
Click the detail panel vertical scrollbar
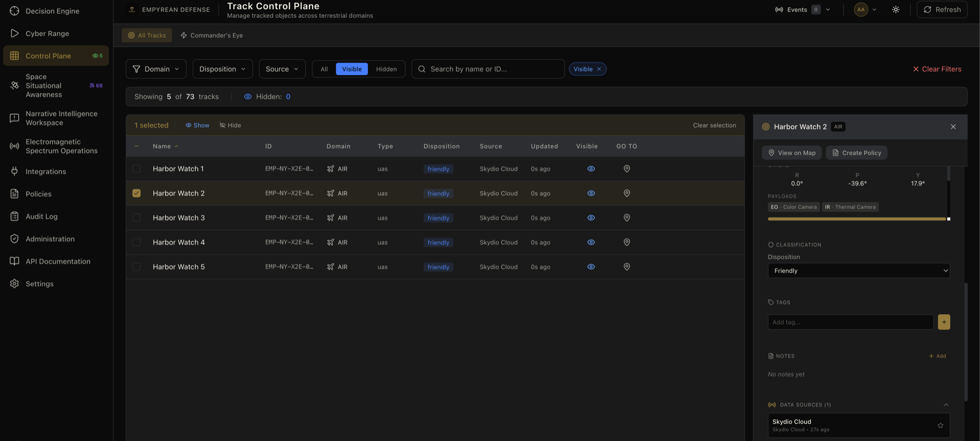coord(966,342)
